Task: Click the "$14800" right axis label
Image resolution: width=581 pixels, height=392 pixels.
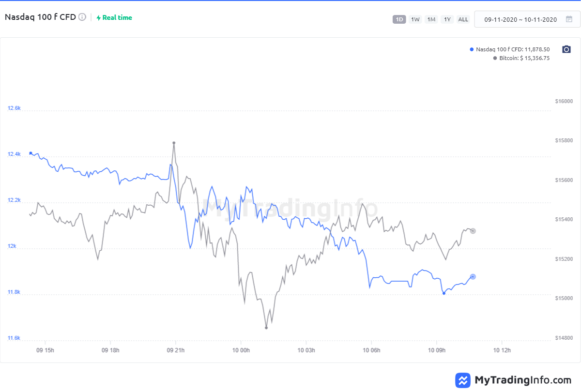Action: click(x=565, y=338)
